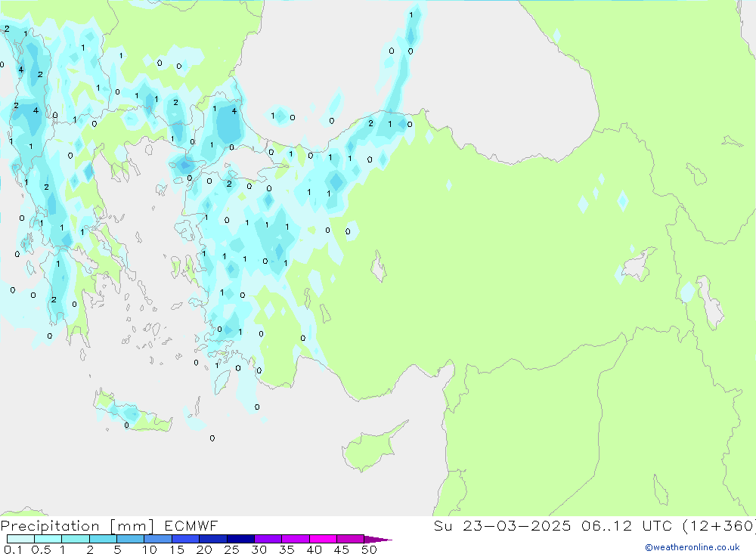Click the above-50 arrow tip of the legend
The image size is (756, 554).
[x=378, y=540]
